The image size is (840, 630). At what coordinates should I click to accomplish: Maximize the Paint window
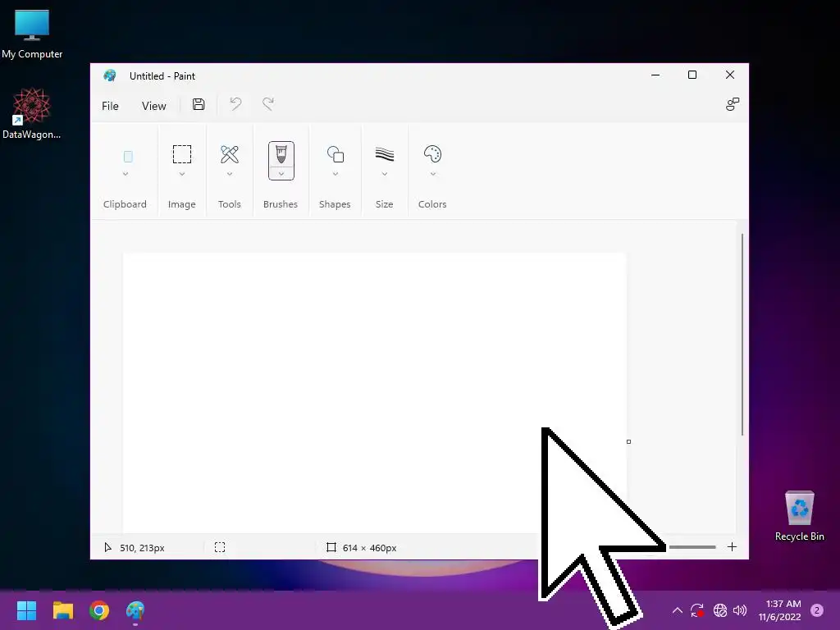pyautogui.click(x=692, y=75)
